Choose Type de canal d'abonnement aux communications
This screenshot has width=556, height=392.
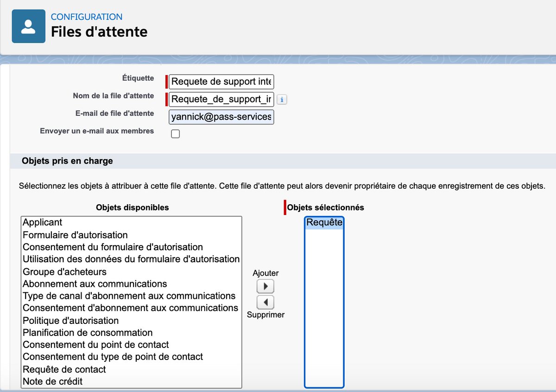(132, 296)
